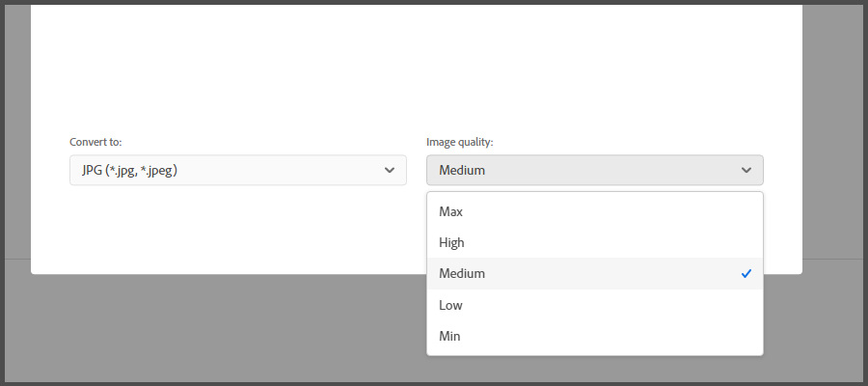Click the blue checkmark next to Medium

746,274
